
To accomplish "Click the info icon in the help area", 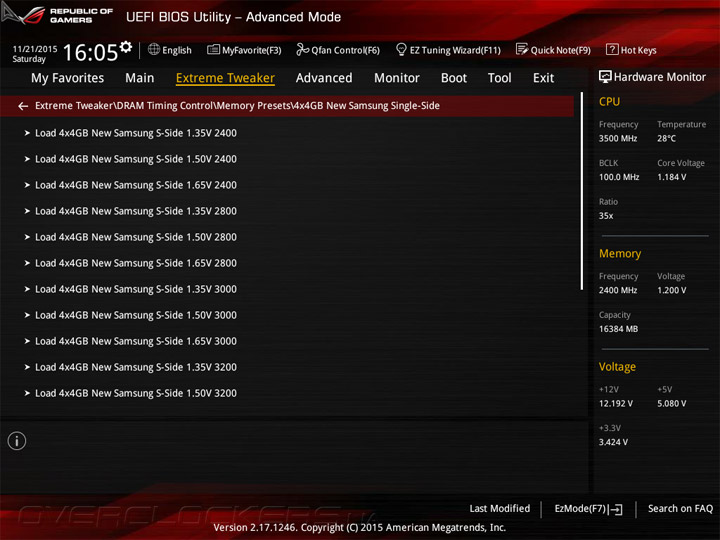I will pos(17,441).
